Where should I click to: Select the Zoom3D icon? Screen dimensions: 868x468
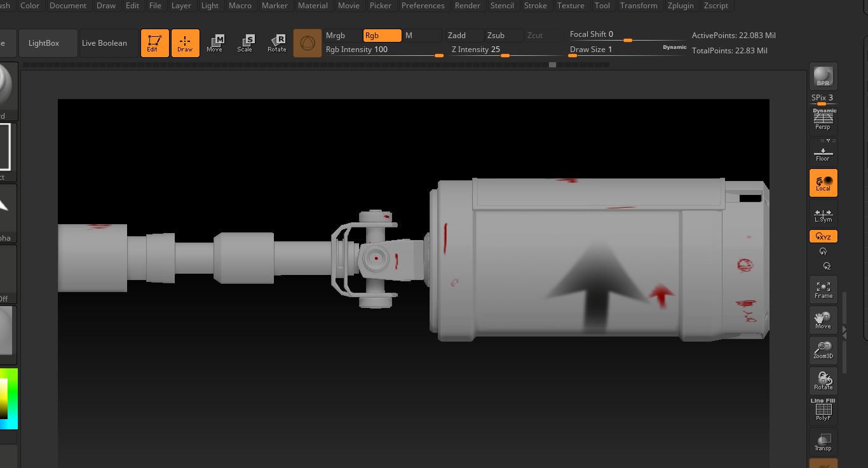pos(823,350)
